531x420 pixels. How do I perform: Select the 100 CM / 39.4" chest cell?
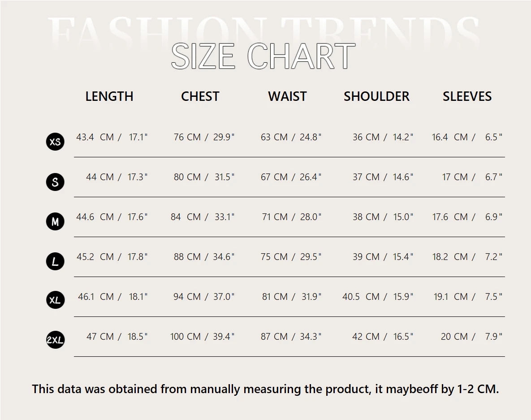(x=202, y=337)
